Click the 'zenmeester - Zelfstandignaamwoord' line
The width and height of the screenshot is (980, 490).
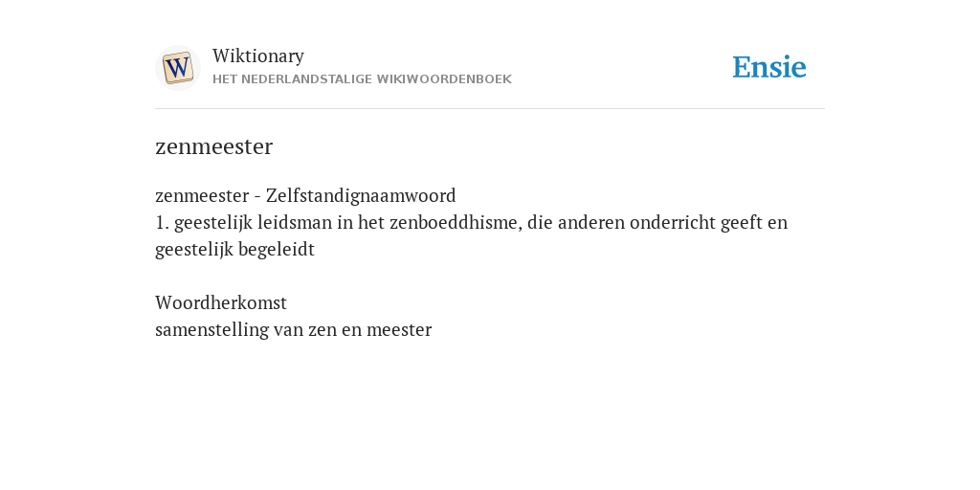305,195
